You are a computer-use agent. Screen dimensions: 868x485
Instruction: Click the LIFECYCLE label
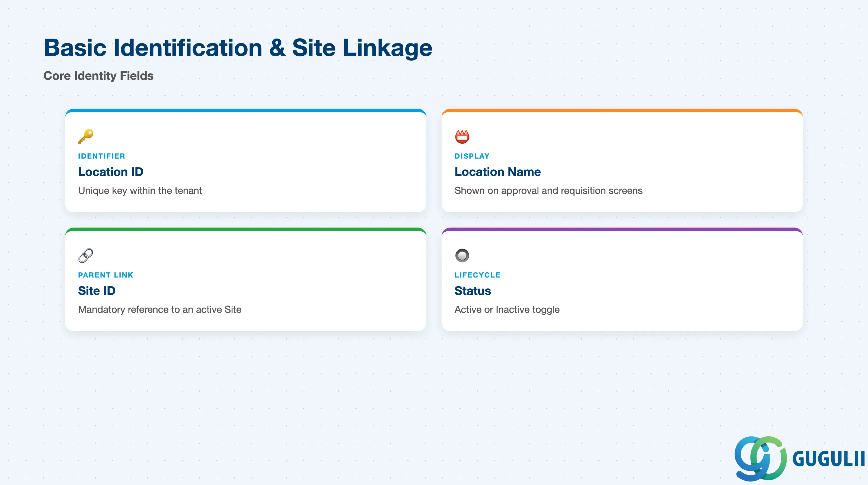pos(477,275)
